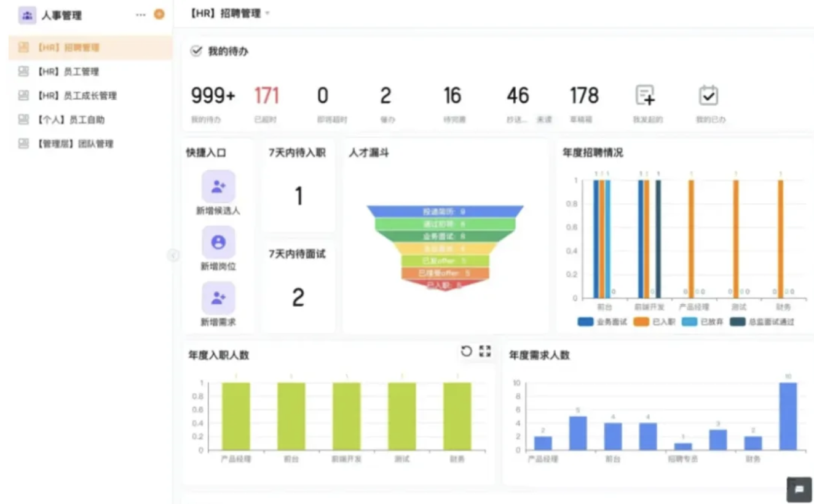Click the 171 已超时 count
This screenshot has width=814, height=504.
[266, 96]
